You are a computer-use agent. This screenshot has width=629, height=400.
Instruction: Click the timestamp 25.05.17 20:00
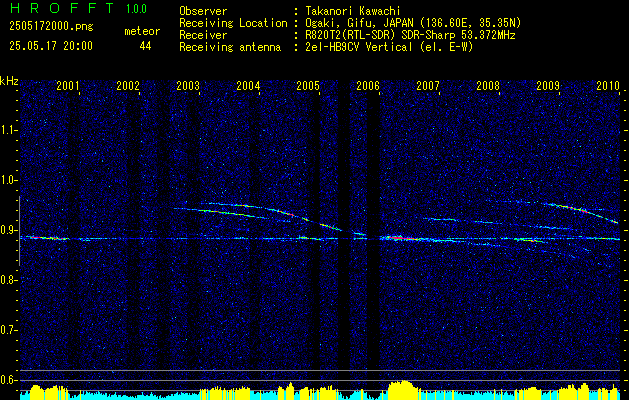(51, 46)
